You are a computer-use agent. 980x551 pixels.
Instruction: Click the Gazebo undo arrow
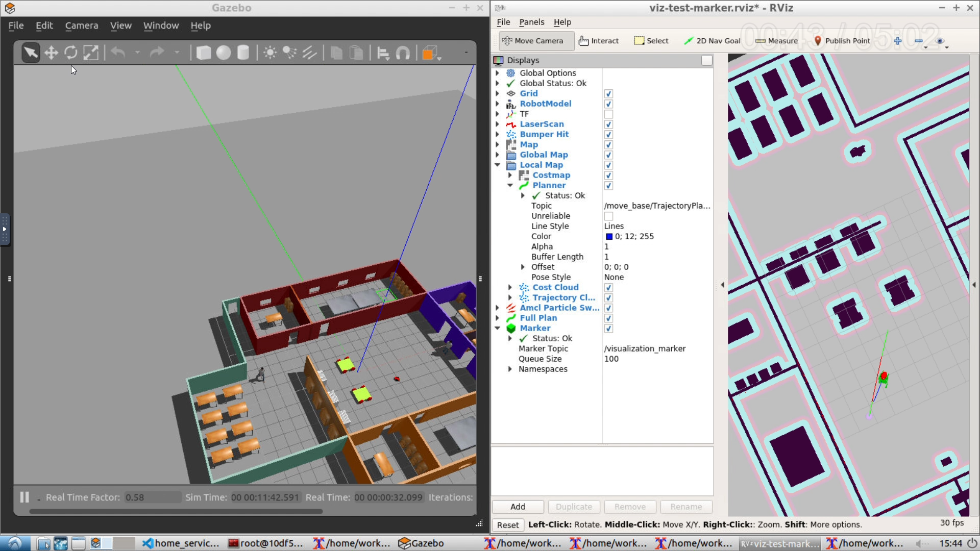pyautogui.click(x=118, y=53)
